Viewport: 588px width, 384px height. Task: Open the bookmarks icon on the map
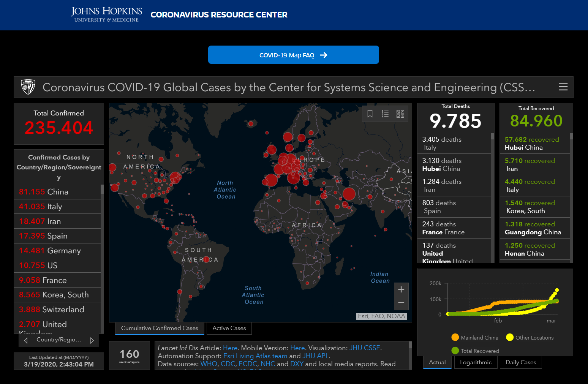click(370, 114)
